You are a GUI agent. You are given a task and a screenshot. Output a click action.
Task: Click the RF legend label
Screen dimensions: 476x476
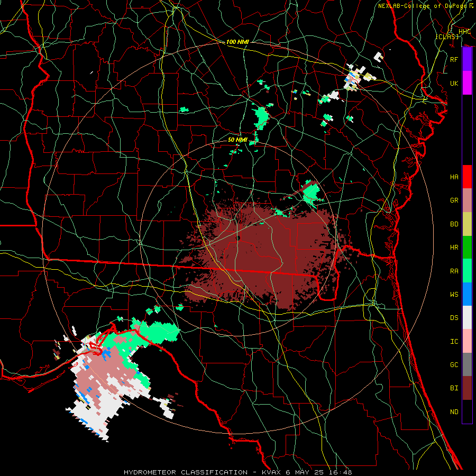click(454, 59)
